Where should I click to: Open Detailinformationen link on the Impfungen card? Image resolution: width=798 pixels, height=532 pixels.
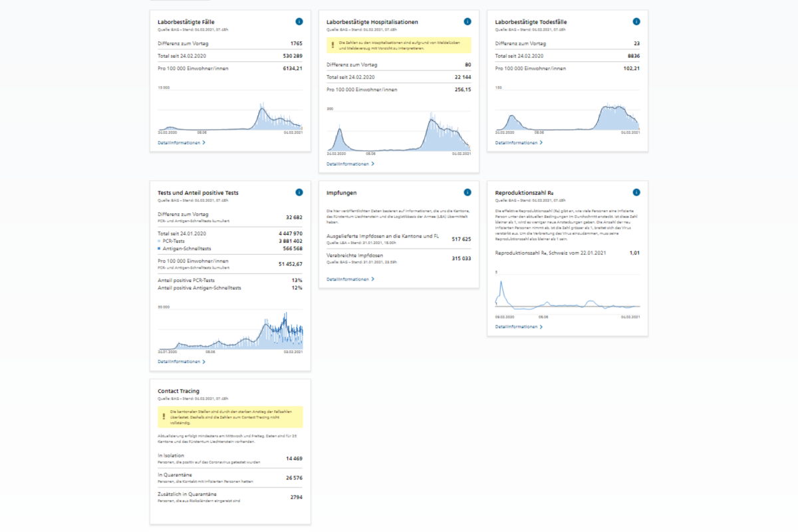point(350,279)
